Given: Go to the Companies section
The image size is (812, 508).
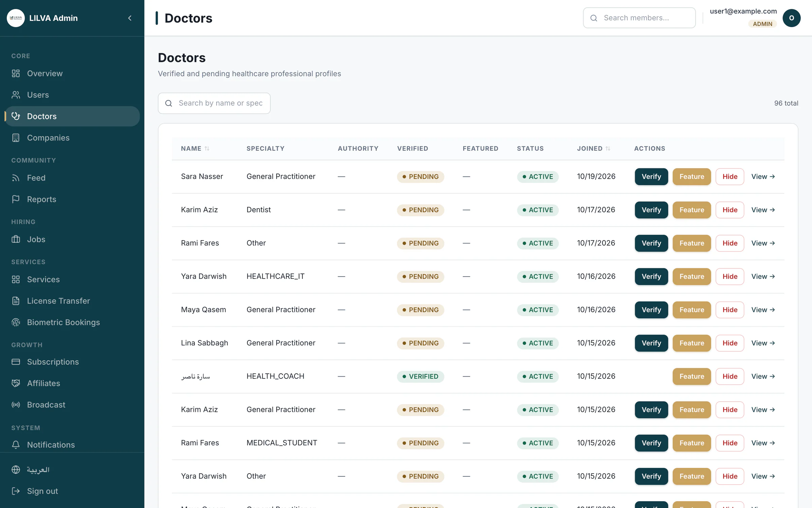Looking at the screenshot, I should (x=72, y=138).
